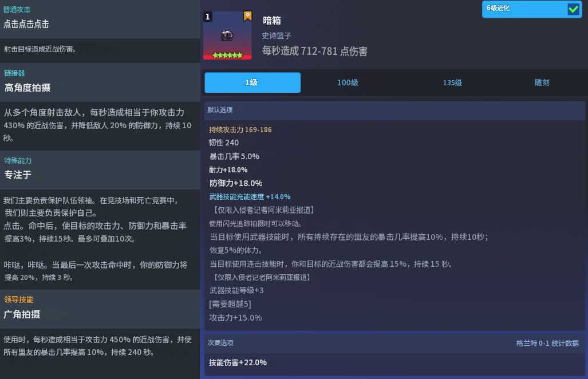Click the 默认选项 section header
This screenshot has height=379, width=588.
click(x=394, y=110)
